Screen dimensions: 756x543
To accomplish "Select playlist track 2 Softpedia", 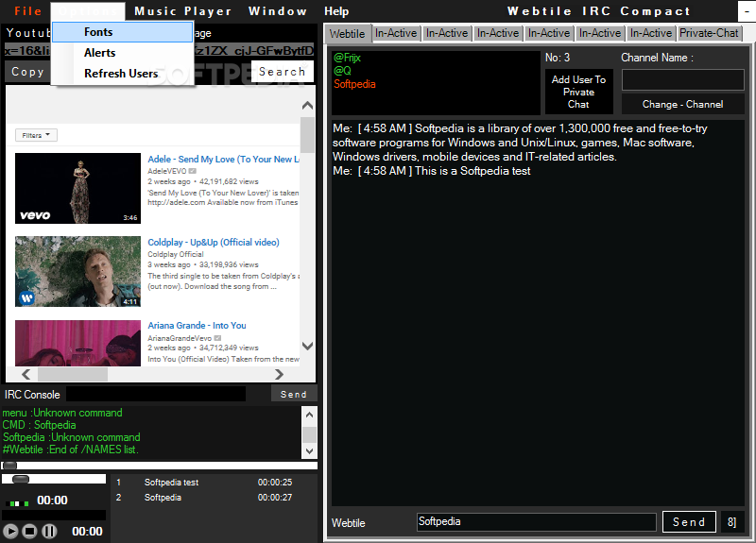I will click(163, 498).
